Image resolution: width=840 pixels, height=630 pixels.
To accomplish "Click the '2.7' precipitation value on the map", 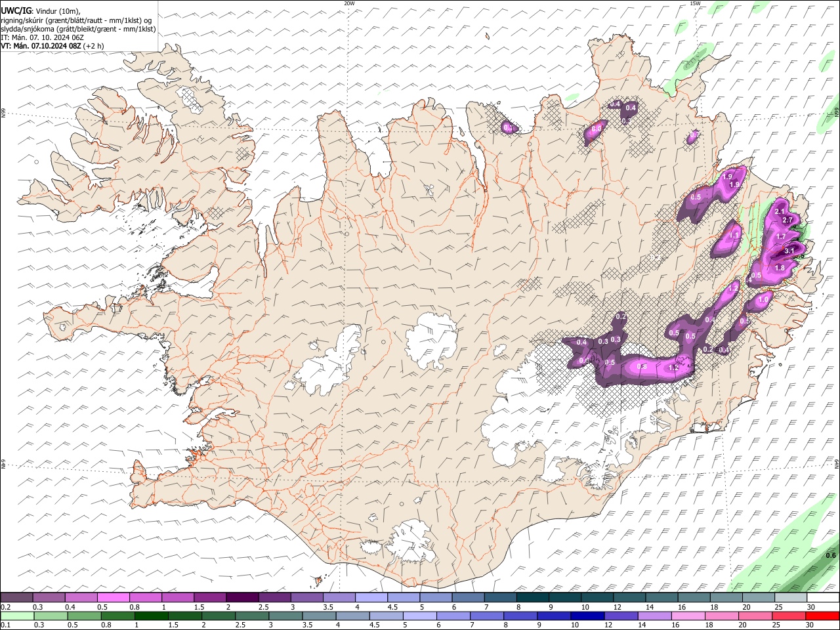I will (x=788, y=220).
